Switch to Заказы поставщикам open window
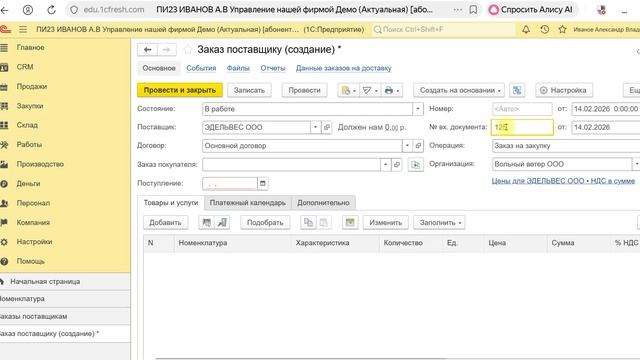 click(x=65, y=316)
